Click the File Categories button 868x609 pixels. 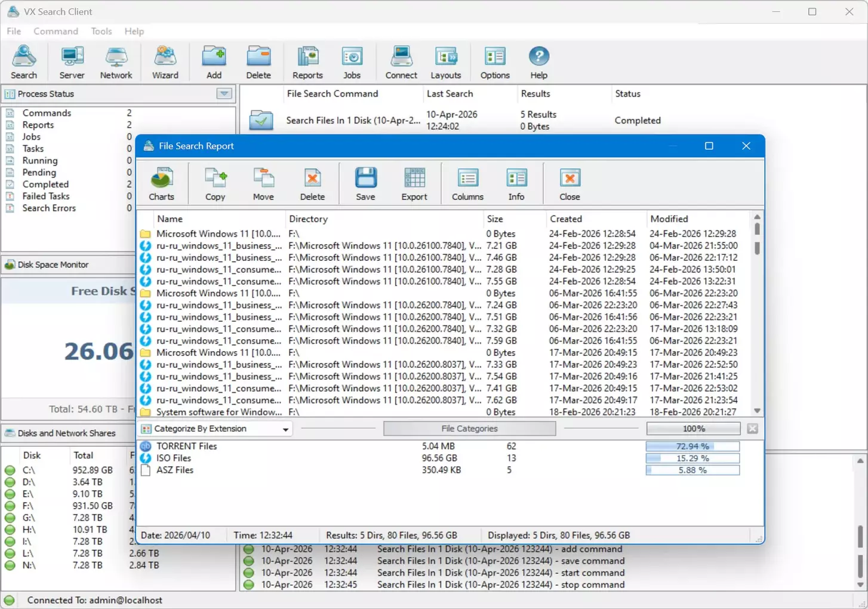tap(469, 429)
